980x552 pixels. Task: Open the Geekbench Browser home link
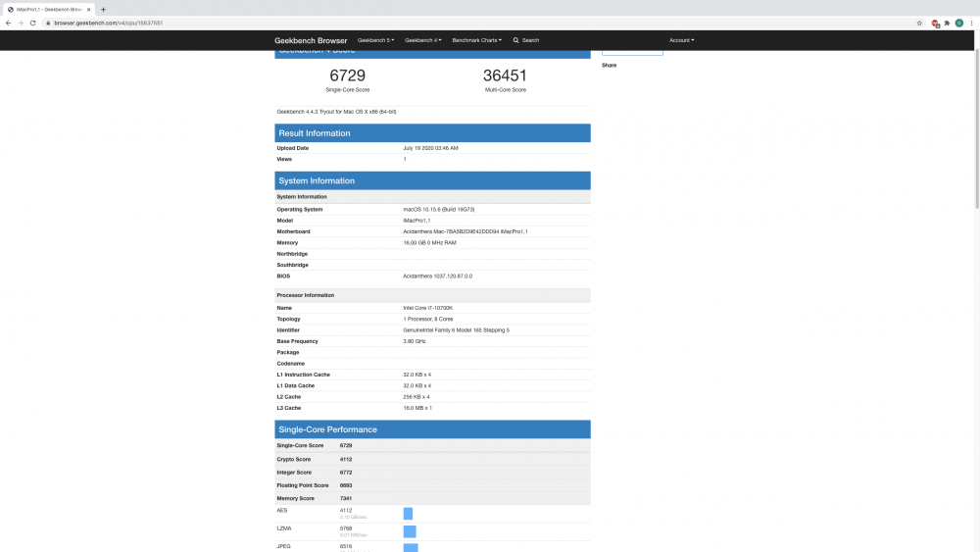click(311, 40)
